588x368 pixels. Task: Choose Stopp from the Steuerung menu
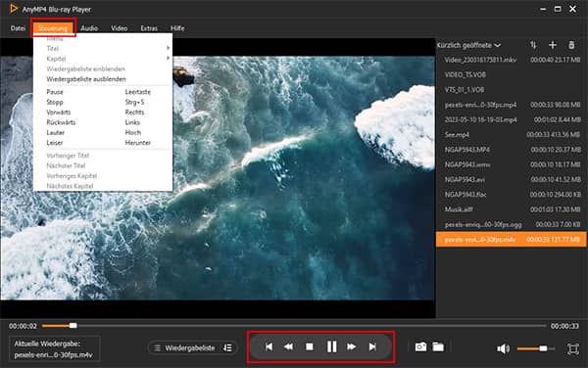103,102
